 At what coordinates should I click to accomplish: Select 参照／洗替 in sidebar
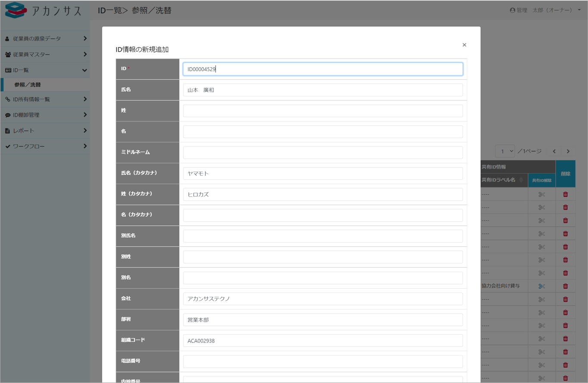point(28,85)
